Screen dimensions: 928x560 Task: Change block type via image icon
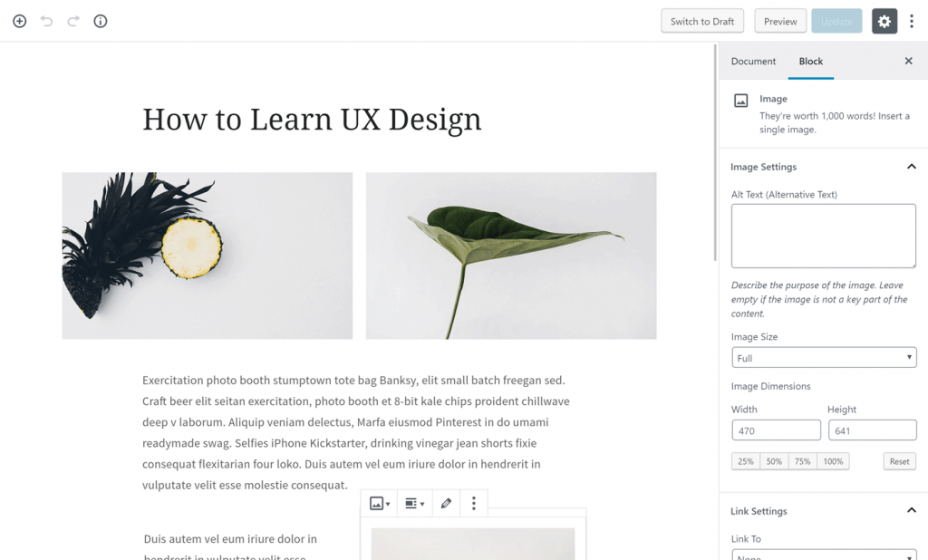coord(380,504)
